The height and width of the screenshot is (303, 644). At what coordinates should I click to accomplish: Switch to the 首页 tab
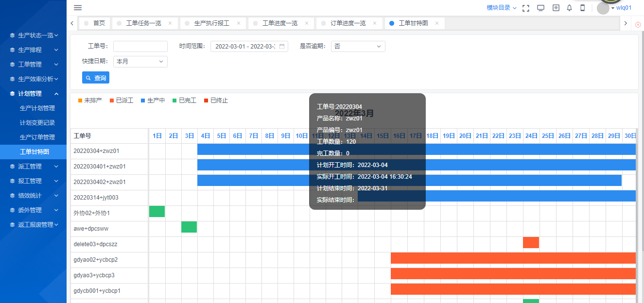click(x=94, y=23)
